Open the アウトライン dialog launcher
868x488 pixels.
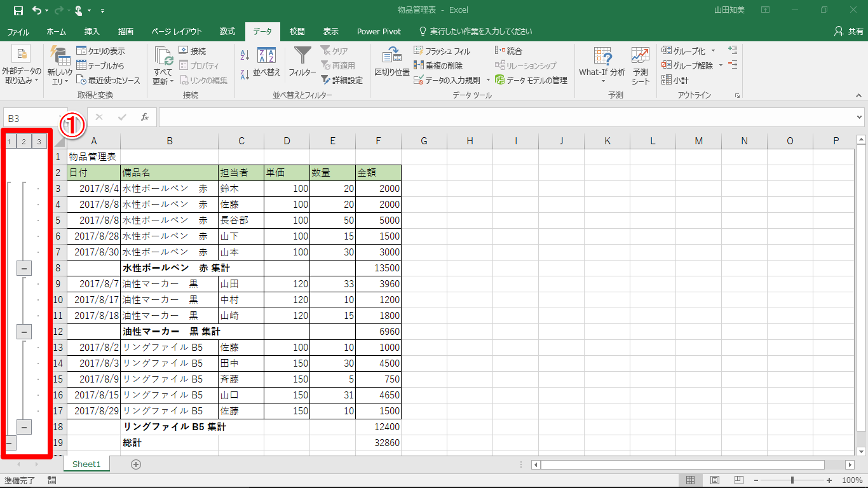click(x=738, y=95)
